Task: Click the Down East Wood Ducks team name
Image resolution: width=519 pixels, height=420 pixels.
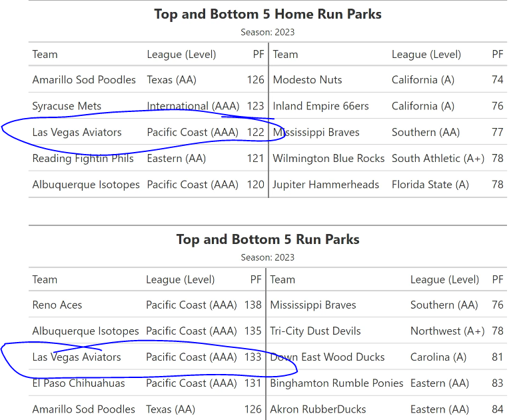Action: click(x=327, y=357)
